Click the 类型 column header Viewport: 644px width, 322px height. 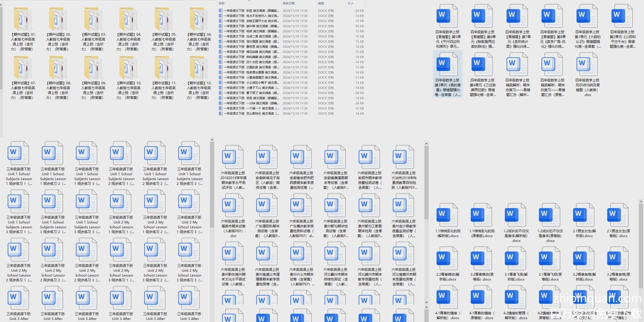(321, 4)
